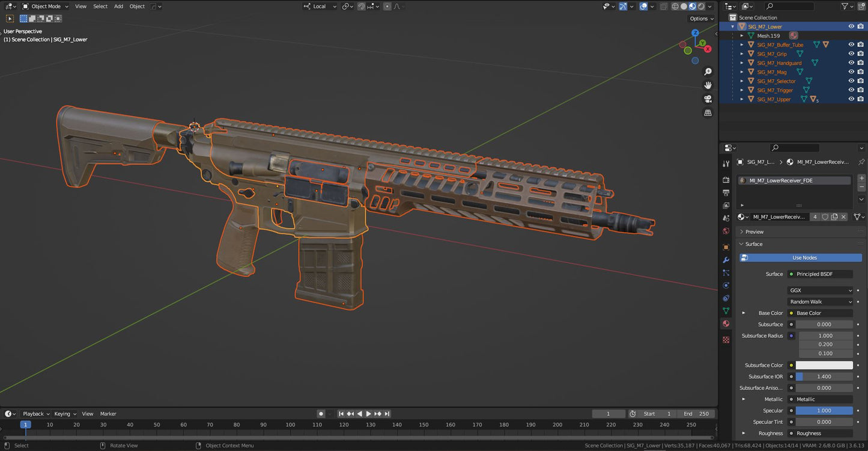Toggle Show Gizmo in the viewport header

pos(624,6)
